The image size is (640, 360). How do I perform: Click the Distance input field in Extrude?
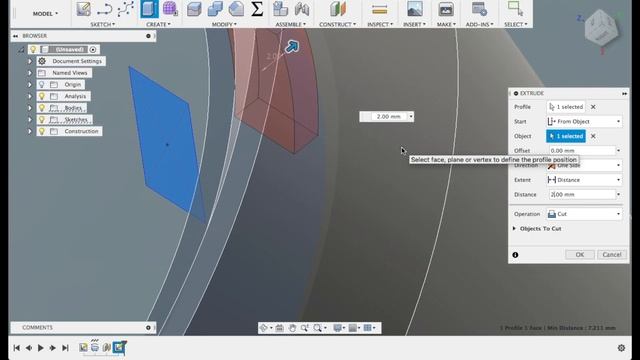pyautogui.click(x=582, y=195)
